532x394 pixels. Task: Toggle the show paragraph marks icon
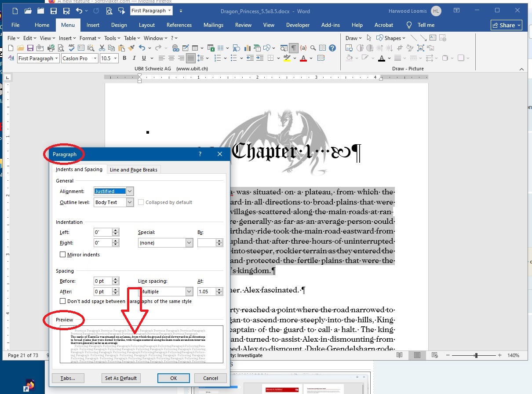click(294, 48)
